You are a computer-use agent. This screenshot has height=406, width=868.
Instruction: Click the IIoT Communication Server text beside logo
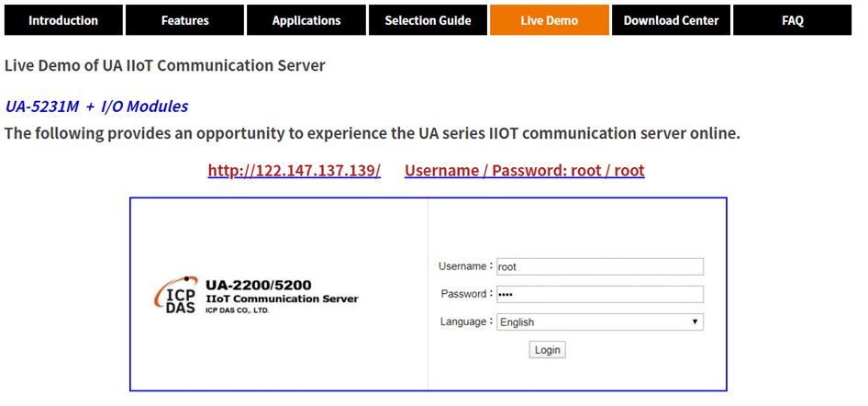pos(282,299)
